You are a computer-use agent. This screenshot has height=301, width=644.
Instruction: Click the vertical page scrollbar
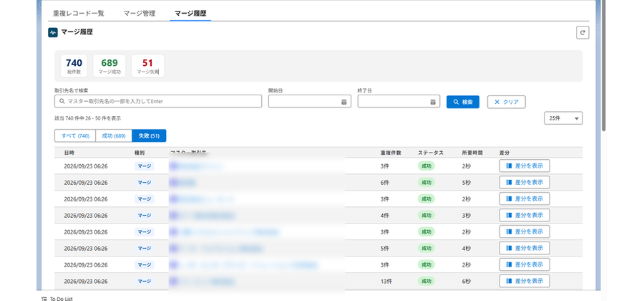603,66
